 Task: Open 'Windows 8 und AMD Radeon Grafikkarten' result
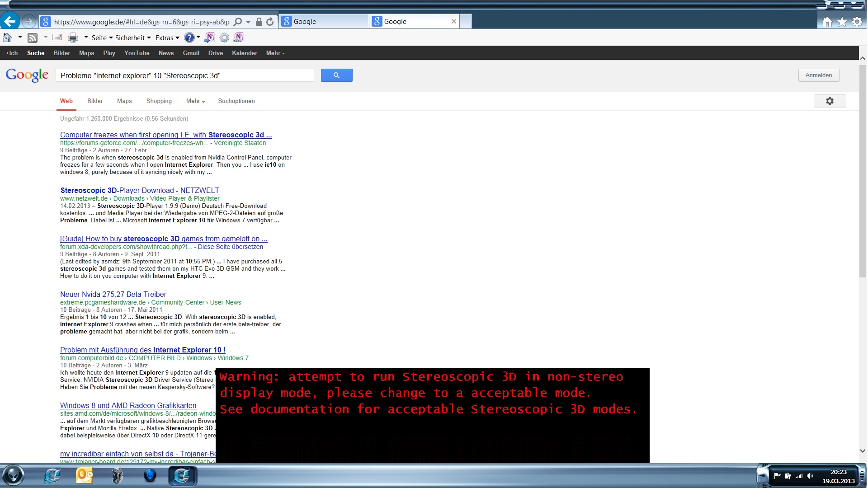pos(128,405)
